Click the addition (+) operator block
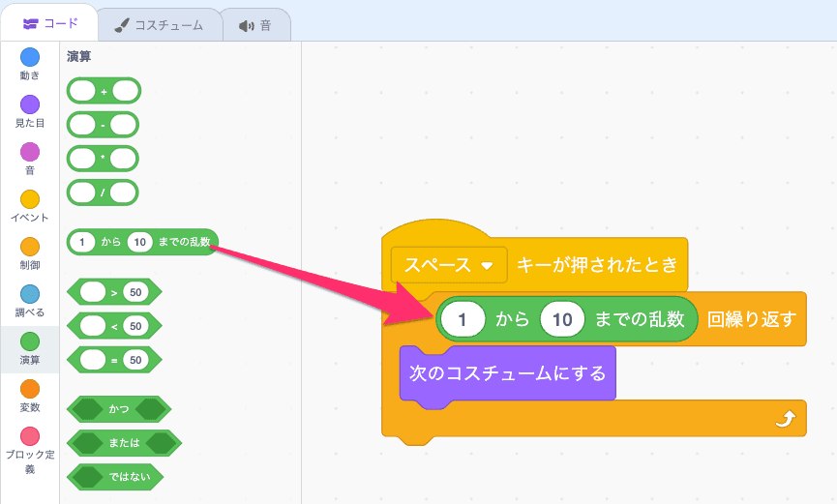Screen dimensions: 837x504 [104, 91]
